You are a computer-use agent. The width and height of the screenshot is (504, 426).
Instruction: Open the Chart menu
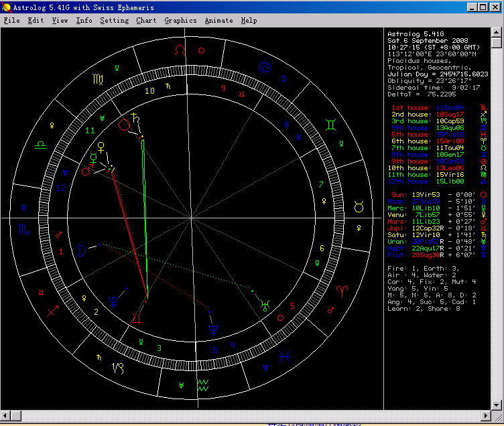click(x=146, y=21)
